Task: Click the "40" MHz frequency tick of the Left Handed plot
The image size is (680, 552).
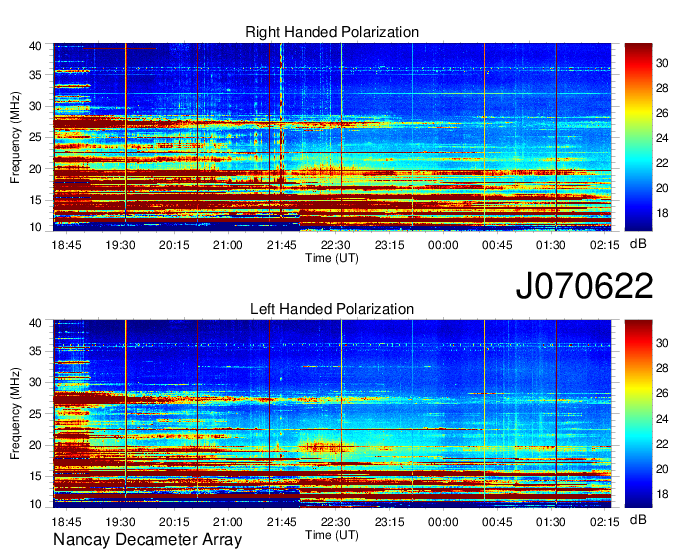Action: click(x=36, y=323)
